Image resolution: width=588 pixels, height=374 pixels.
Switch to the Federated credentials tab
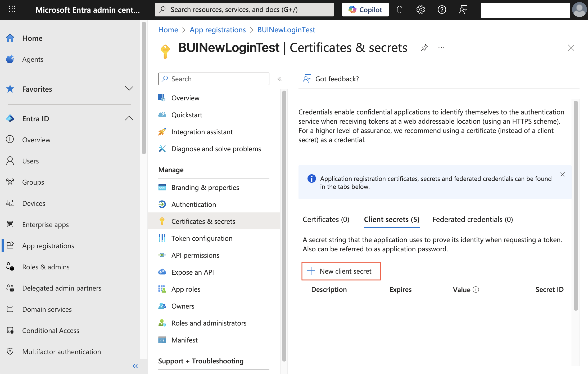(x=472, y=219)
